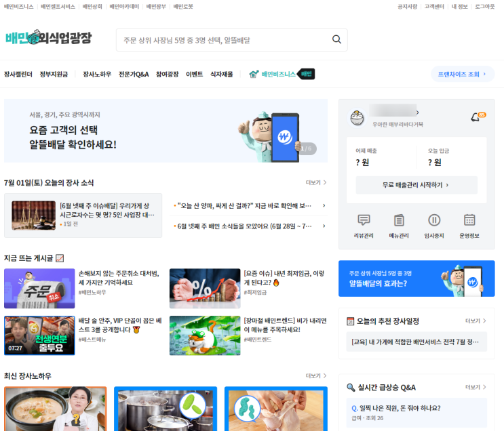Click chevron next to 6월 넷째 주 배민 소식
The height and width of the screenshot is (431, 504).
point(324,226)
